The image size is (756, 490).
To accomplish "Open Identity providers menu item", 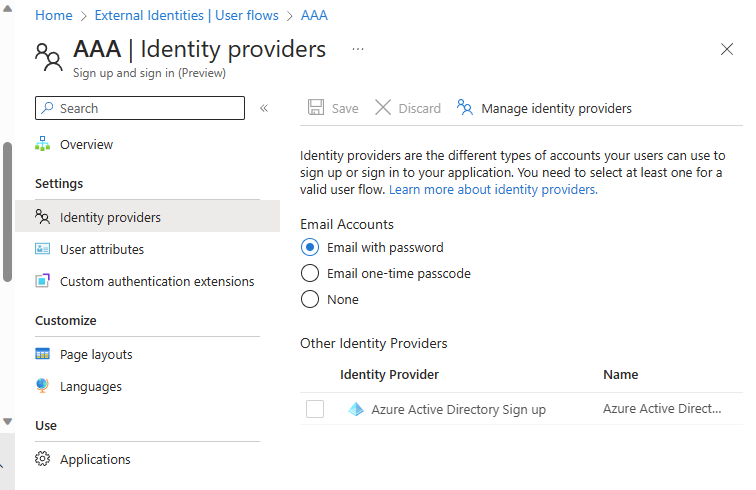I will [x=148, y=217].
